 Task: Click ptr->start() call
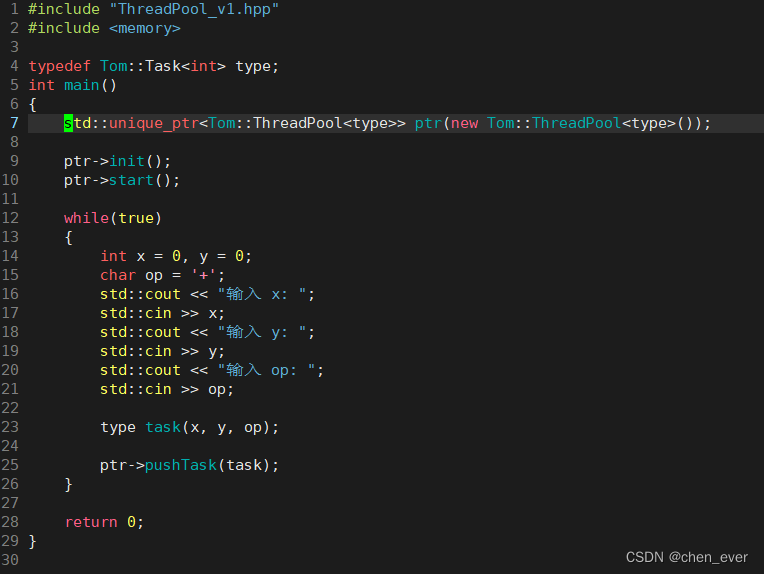click(x=122, y=180)
